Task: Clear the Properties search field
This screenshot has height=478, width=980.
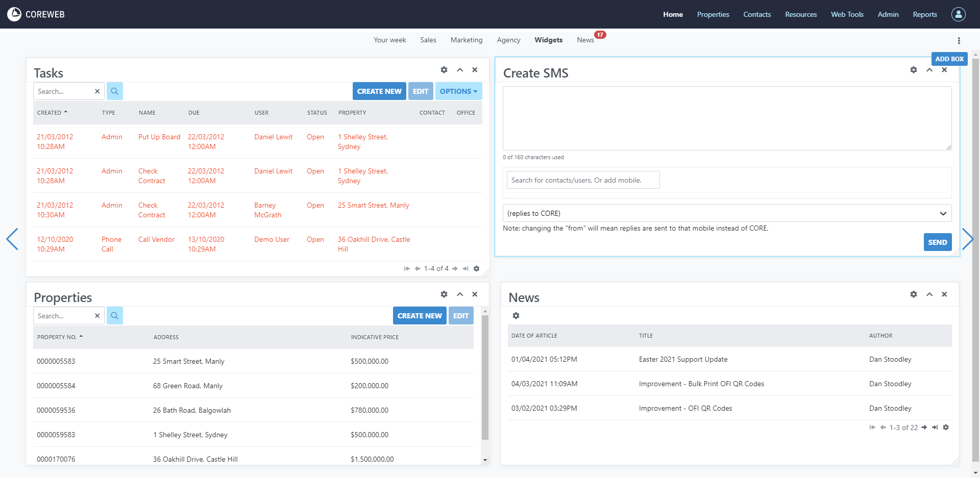Action: click(97, 316)
